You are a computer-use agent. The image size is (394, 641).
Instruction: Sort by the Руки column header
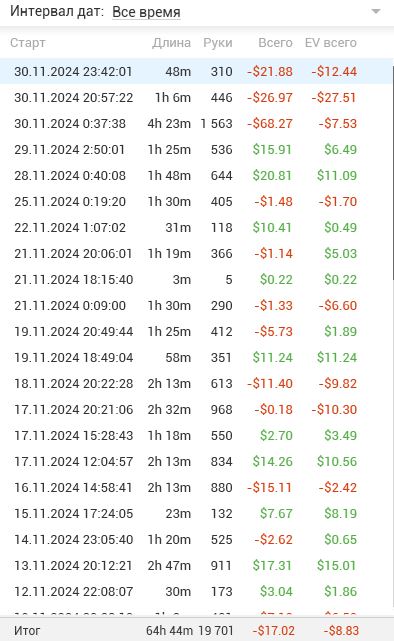218,43
